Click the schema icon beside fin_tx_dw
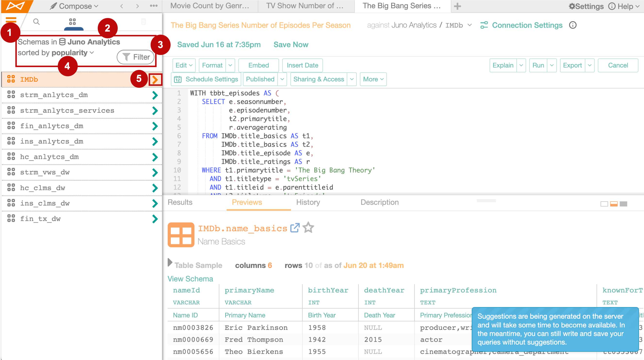 pyautogui.click(x=11, y=219)
